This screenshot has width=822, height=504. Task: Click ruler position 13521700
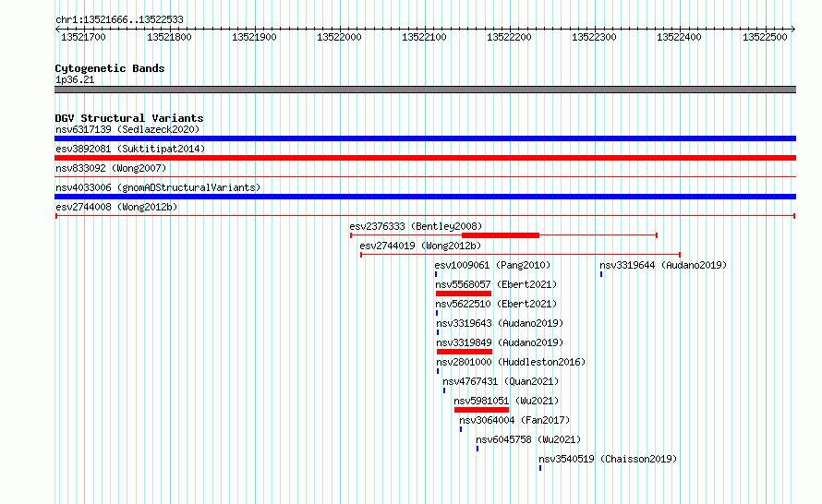(83, 37)
